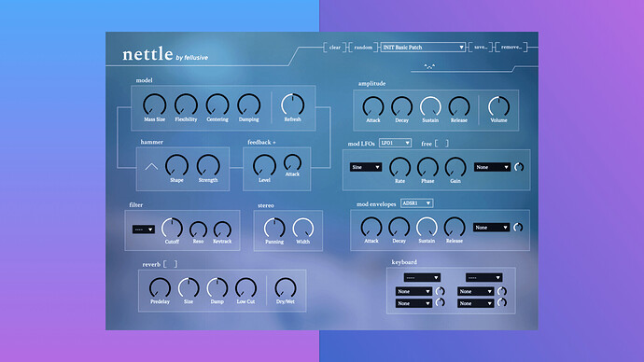
Task: Click left keyboard first-row amount mini knob
Action: tap(440, 291)
